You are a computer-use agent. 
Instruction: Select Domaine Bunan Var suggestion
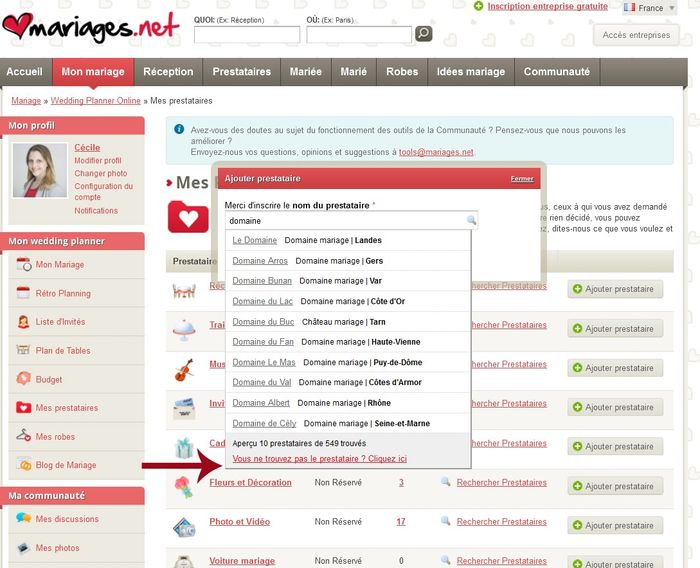[x=348, y=281]
